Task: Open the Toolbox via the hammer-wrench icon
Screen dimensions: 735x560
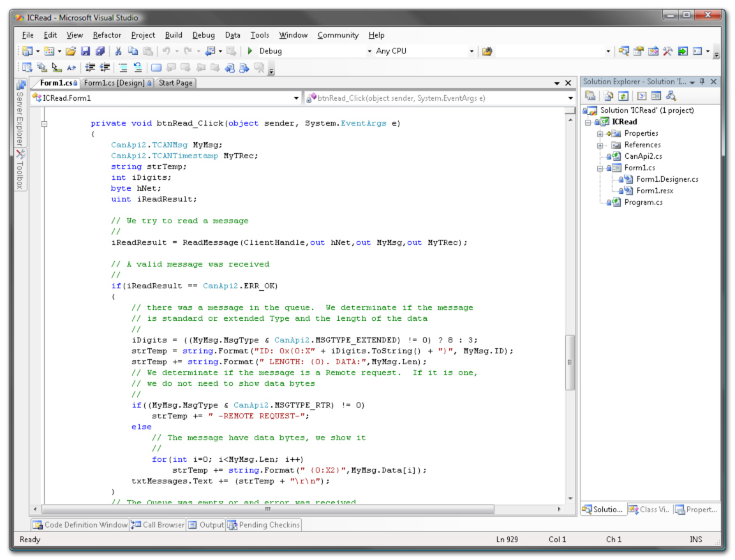Action: coord(668,51)
